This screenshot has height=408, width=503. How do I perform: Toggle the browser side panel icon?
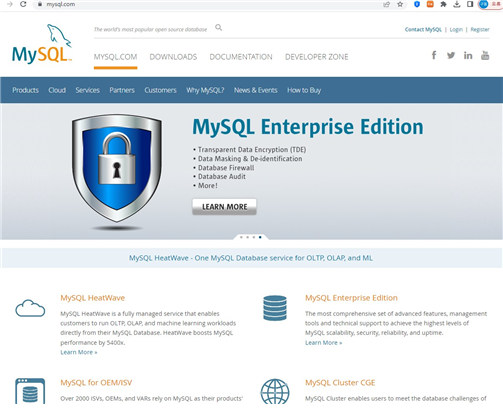pyautogui.click(x=470, y=4)
